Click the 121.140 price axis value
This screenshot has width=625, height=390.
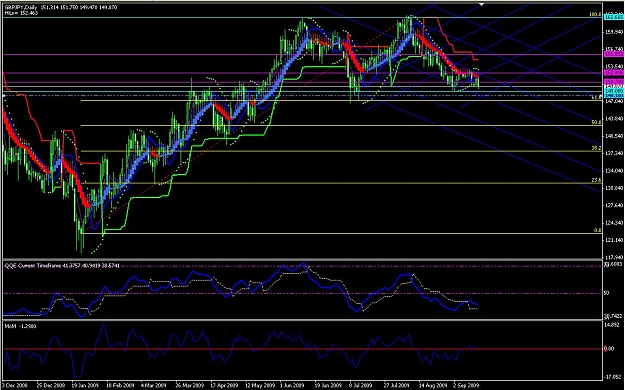(x=613, y=240)
